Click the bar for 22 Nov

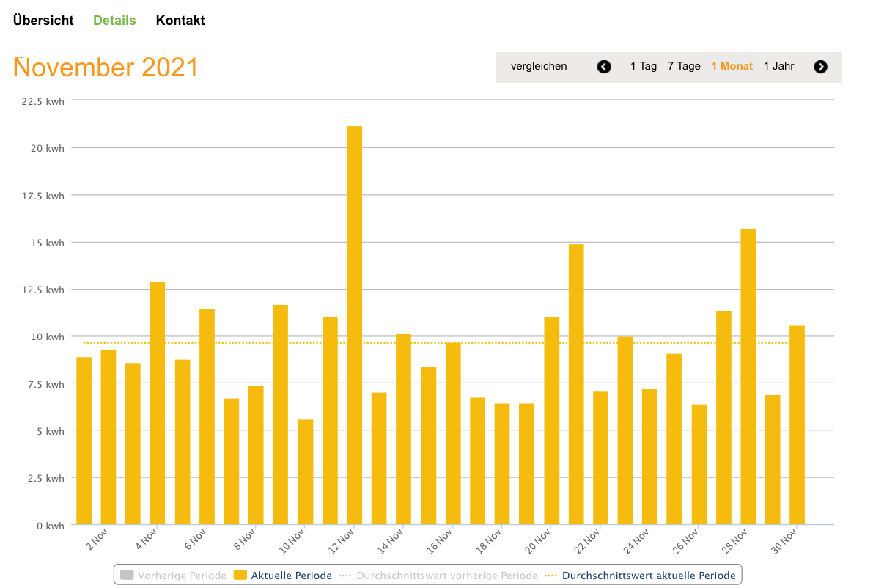click(601, 457)
